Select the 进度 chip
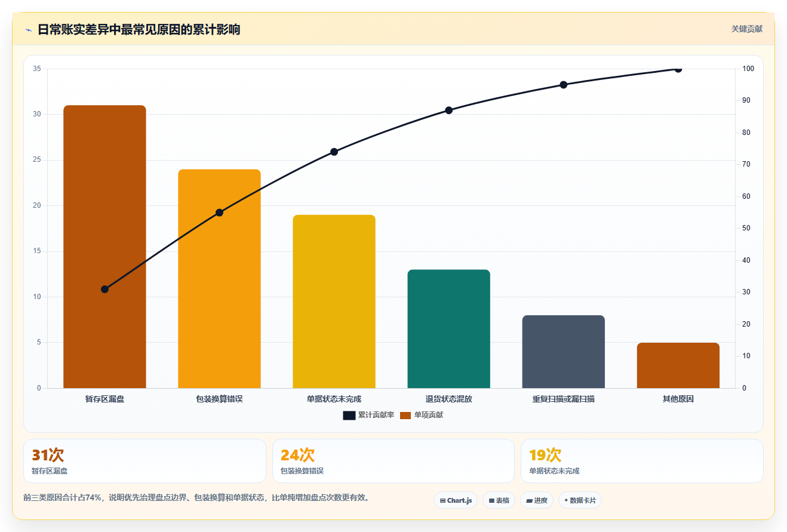The image size is (787, 532). click(x=537, y=500)
